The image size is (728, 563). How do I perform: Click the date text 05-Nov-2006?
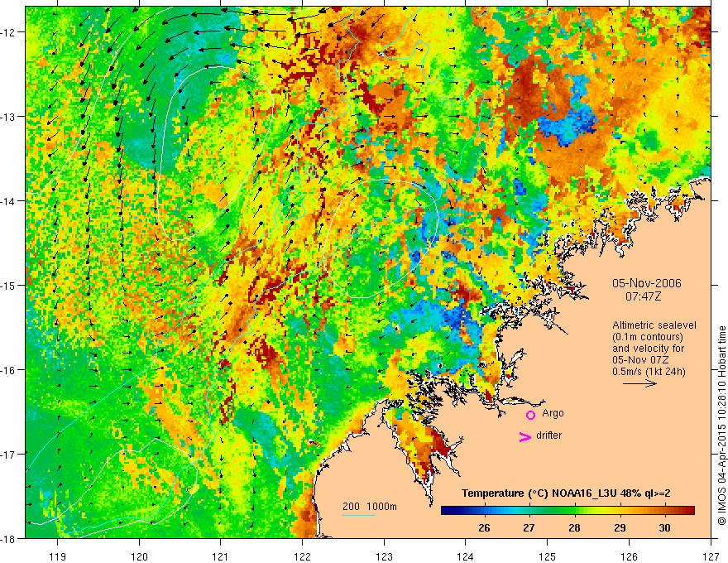point(647,283)
